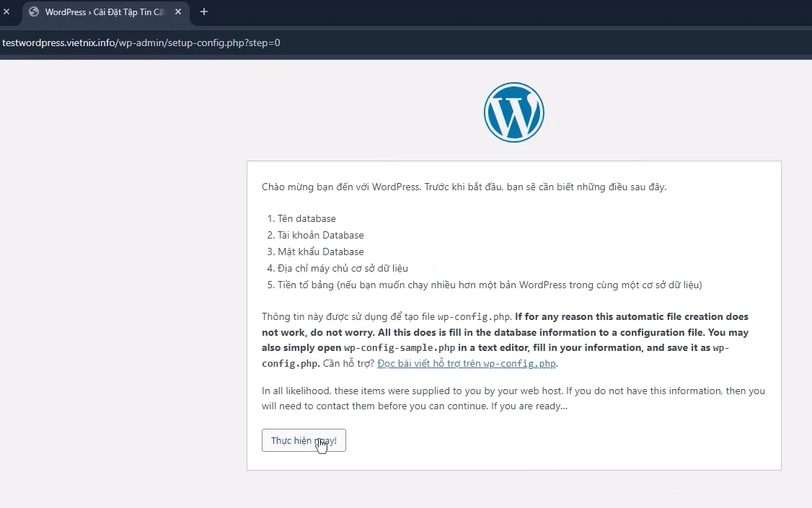Click the blue WordPress logo
This screenshot has width=812, height=508.
coord(513,112)
